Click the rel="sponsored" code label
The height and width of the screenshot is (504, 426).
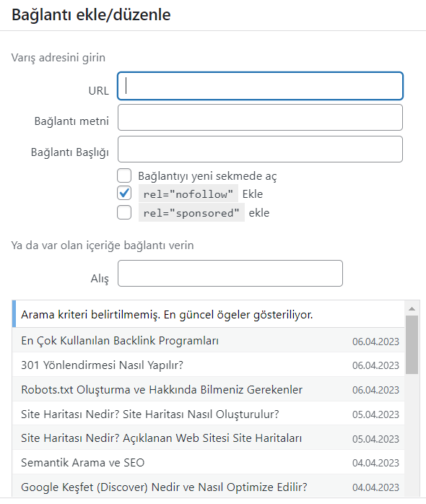pos(191,212)
